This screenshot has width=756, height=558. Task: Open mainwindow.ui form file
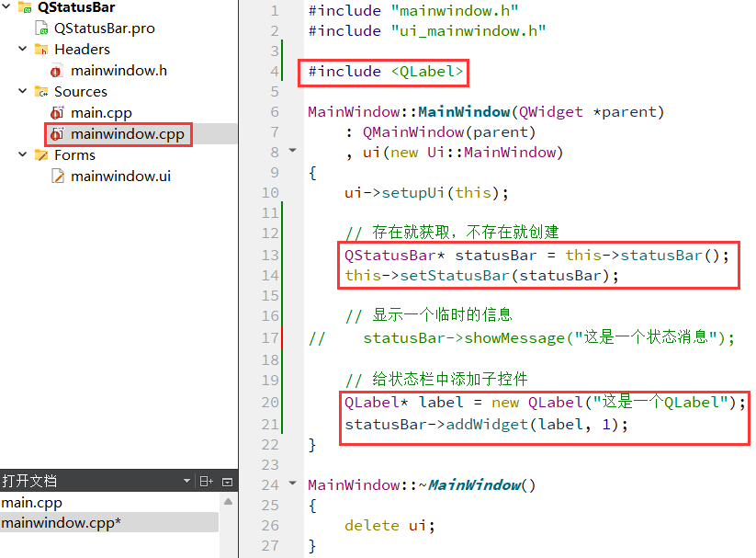120,177
